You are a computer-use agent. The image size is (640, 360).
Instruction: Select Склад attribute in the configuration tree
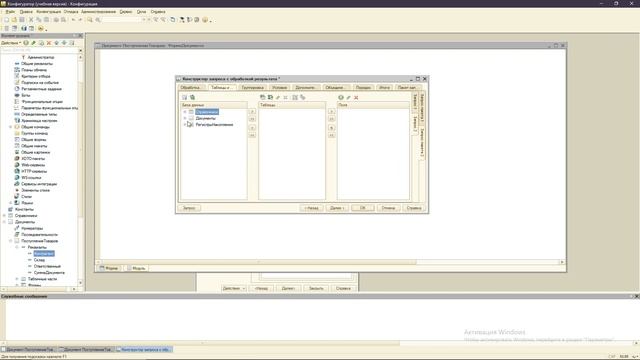40,260
